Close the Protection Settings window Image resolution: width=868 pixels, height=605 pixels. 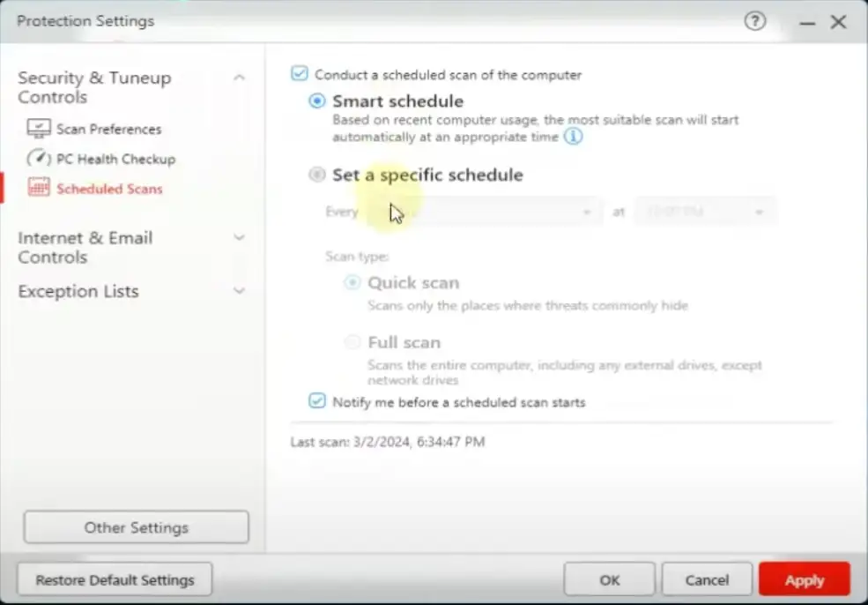839,21
